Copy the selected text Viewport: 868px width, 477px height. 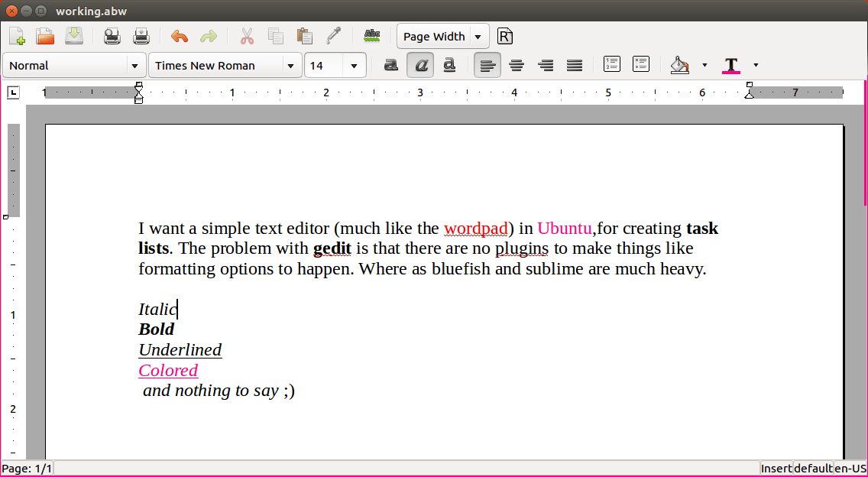coord(276,37)
